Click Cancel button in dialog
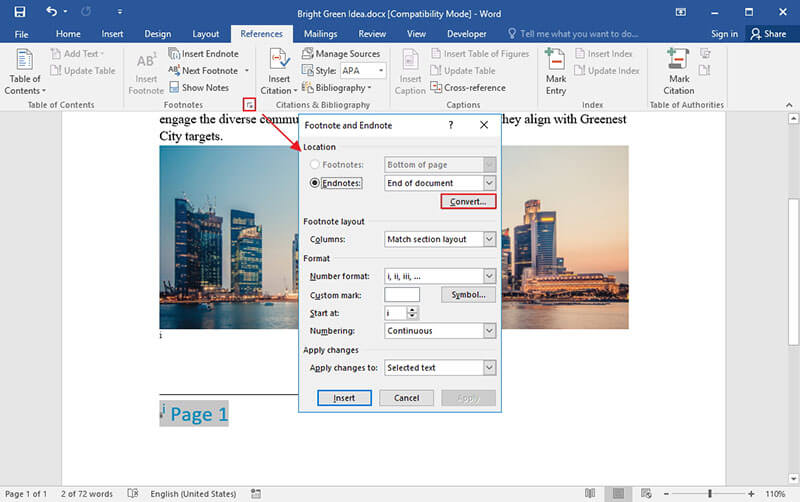Screen dimensions: 800x502 407,398
